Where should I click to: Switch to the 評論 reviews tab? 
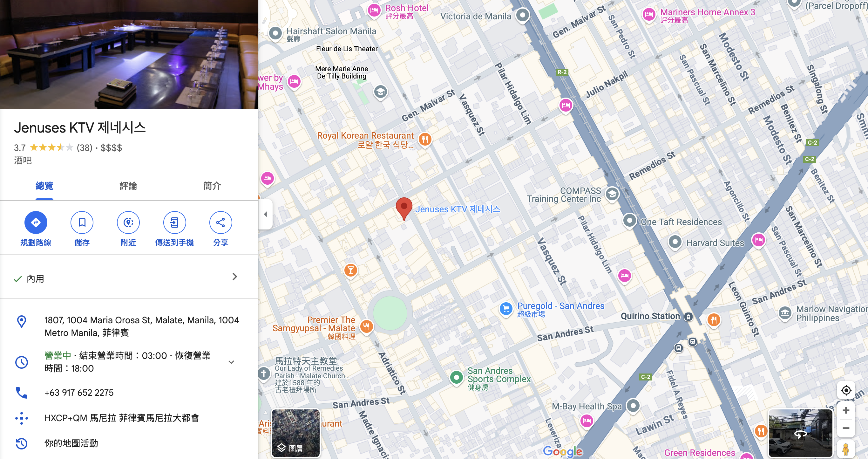128,186
